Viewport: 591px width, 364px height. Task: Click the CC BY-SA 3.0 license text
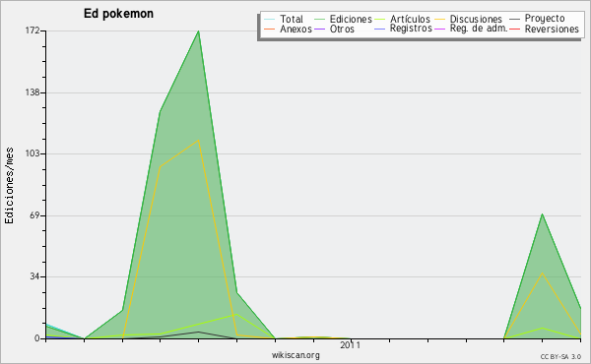pyautogui.click(x=560, y=357)
